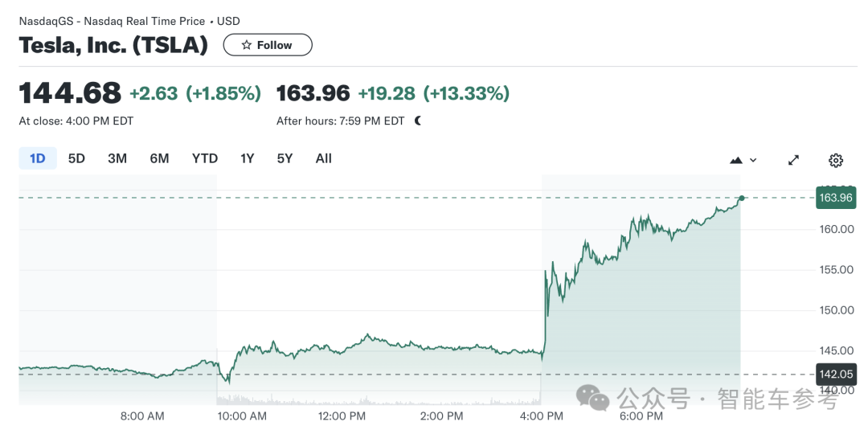868x434 pixels.
Task: Switch chart to YTD view
Action: (x=205, y=158)
